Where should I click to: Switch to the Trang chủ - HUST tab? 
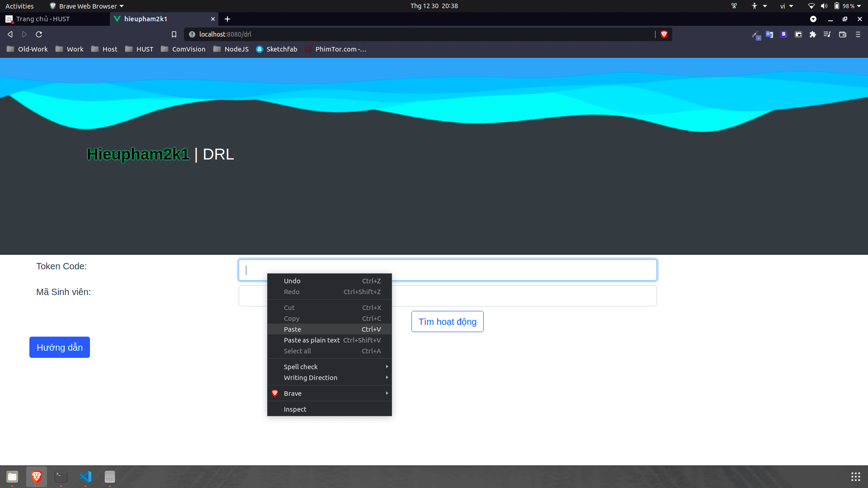click(x=43, y=19)
